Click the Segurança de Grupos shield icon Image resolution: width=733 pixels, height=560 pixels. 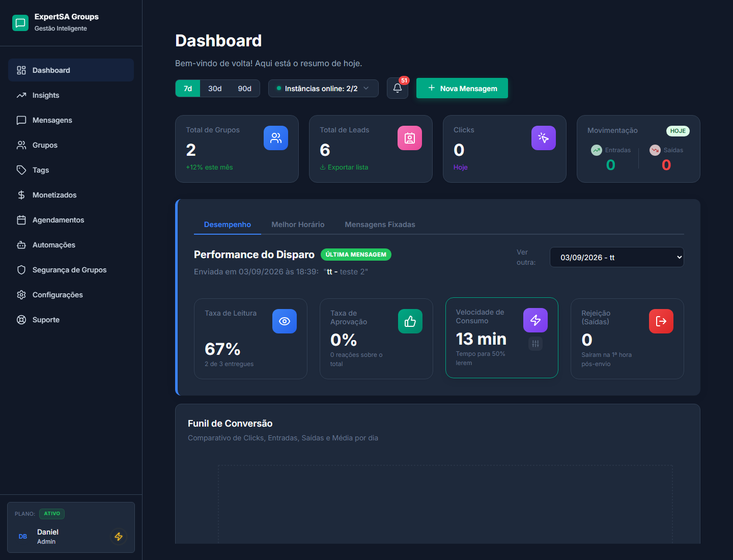tap(21, 270)
